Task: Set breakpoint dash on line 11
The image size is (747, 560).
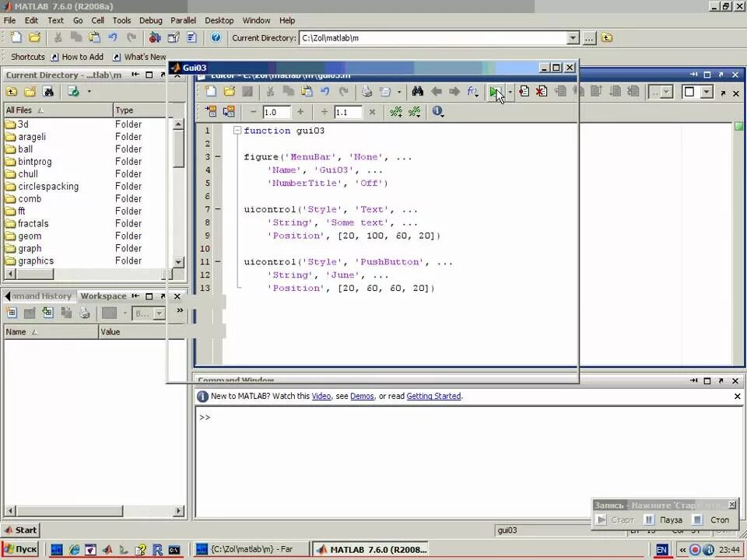Action: click(x=218, y=261)
